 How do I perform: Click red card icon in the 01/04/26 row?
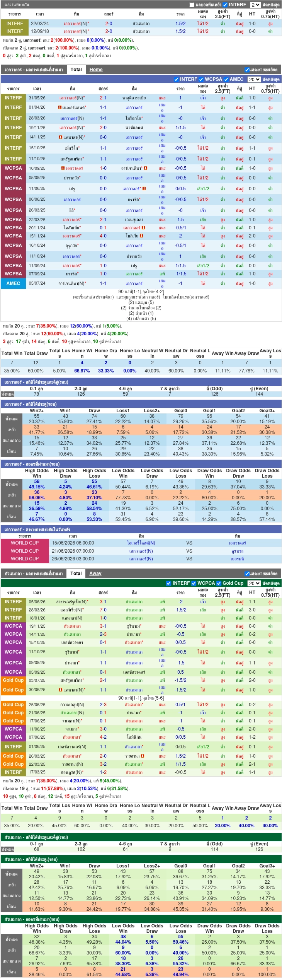pos(60,108)
